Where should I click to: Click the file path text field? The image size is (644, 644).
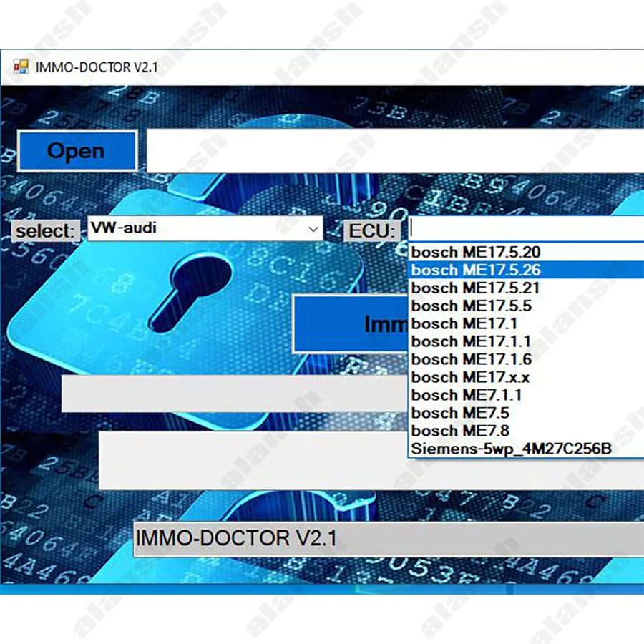click(394, 151)
